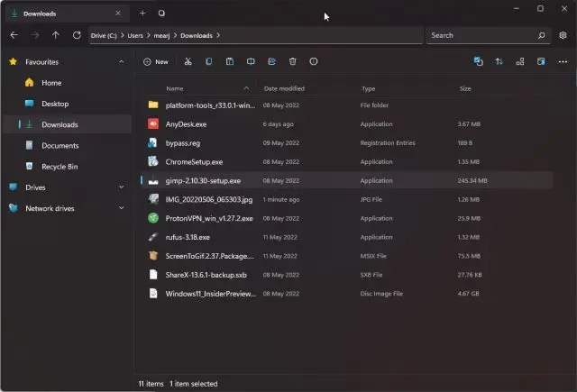This screenshot has height=392, width=577.
Task: Expand the Network drives section
Action: coord(122,208)
